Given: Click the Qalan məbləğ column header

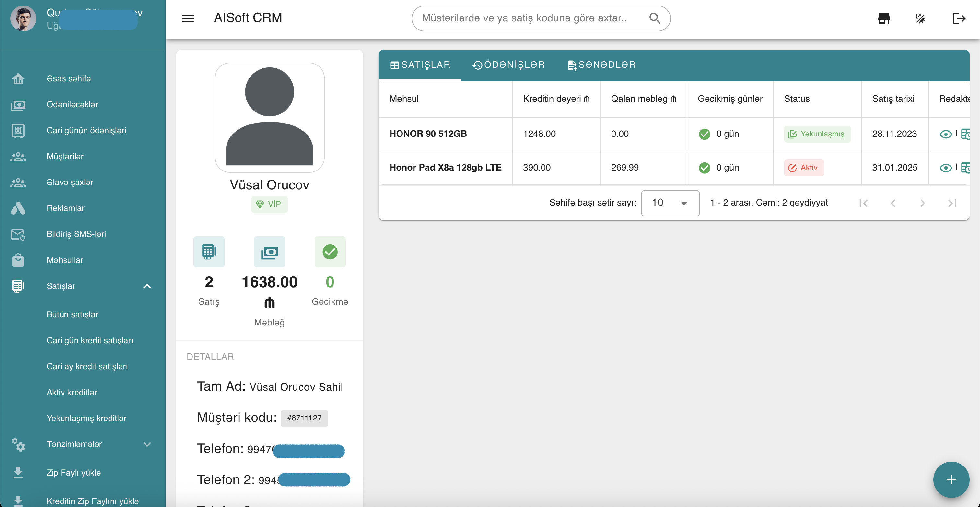Looking at the screenshot, I should [x=644, y=99].
